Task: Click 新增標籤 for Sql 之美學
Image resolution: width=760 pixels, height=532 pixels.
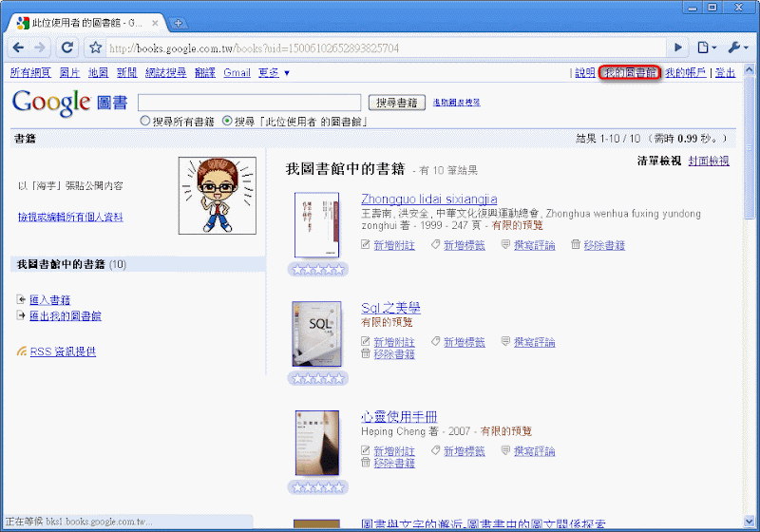Action: pyautogui.click(x=465, y=342)
